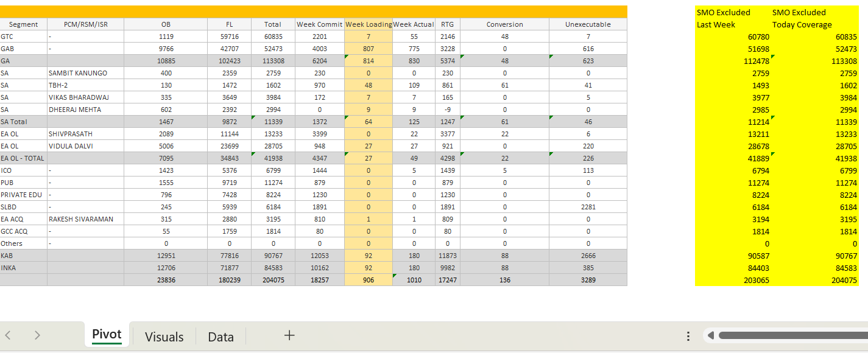Viewport: 868px width, 353px height.
Task: Add a new sheet with plus icon
Action: coord(289,335)
